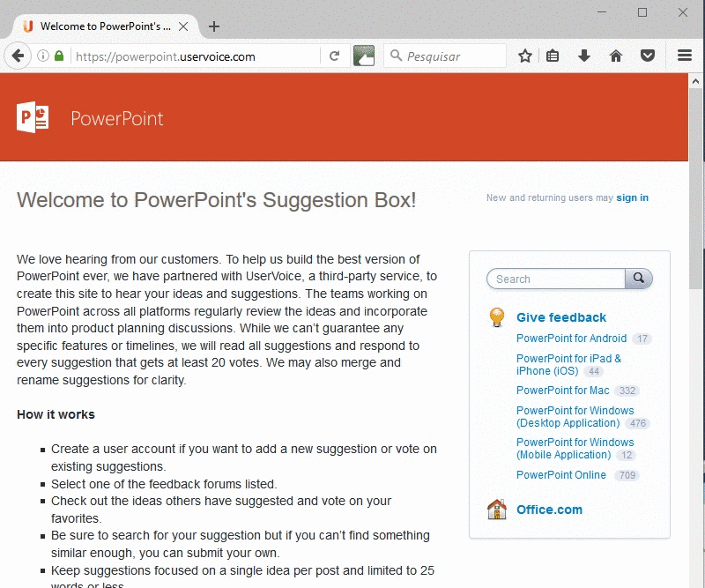Click the PowerPoint logo icon in header

point(33,117)
